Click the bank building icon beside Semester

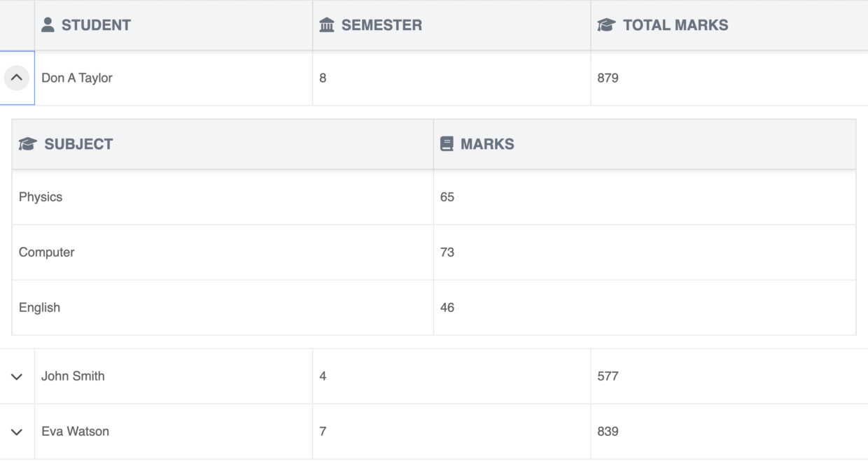point(327,25)
